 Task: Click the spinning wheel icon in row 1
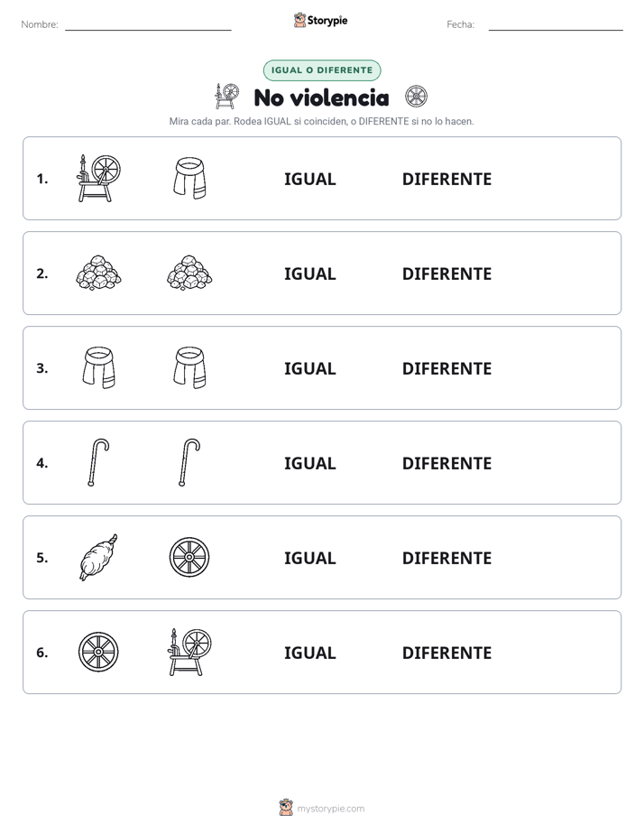(x=99, y=178)
